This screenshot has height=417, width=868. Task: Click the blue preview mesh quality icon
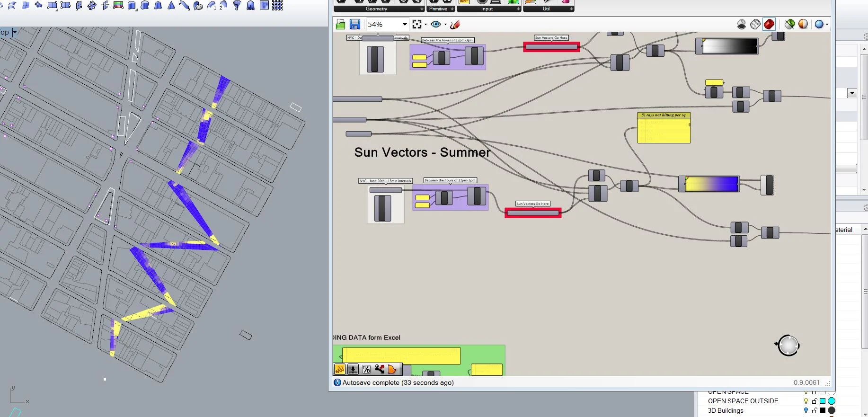[x=819, y=24]
